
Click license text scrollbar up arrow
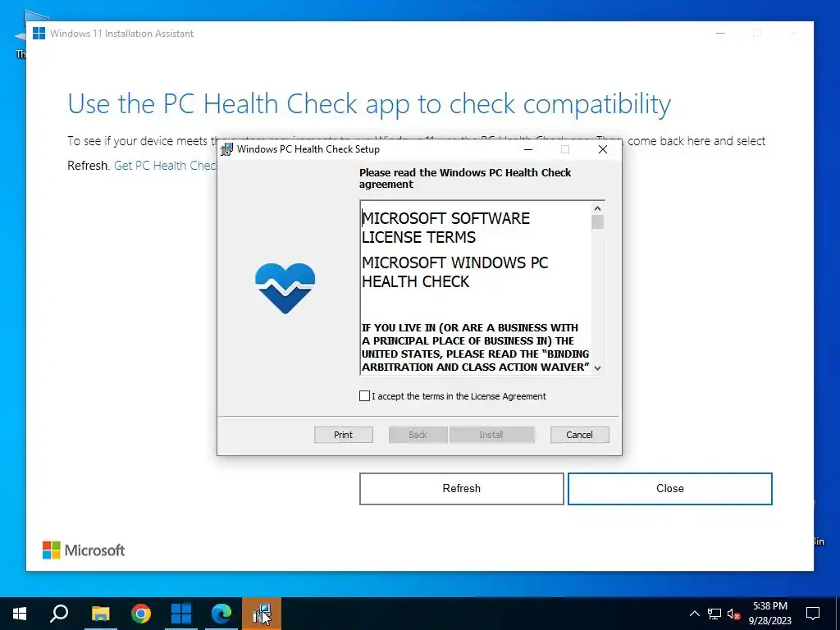(597, 208)
